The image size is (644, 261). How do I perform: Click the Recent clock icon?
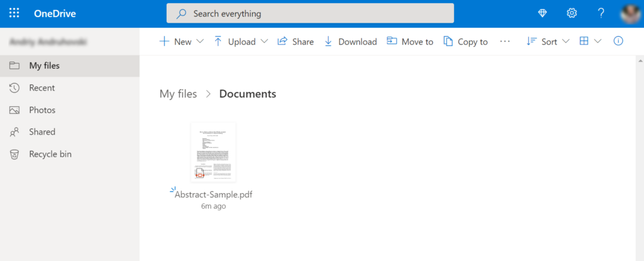click(14, 88)
